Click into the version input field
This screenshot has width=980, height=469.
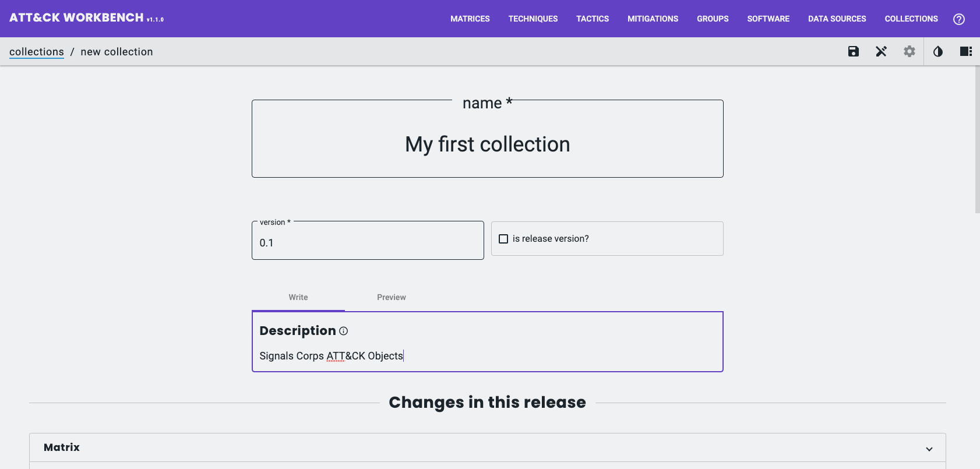[367, 243]
